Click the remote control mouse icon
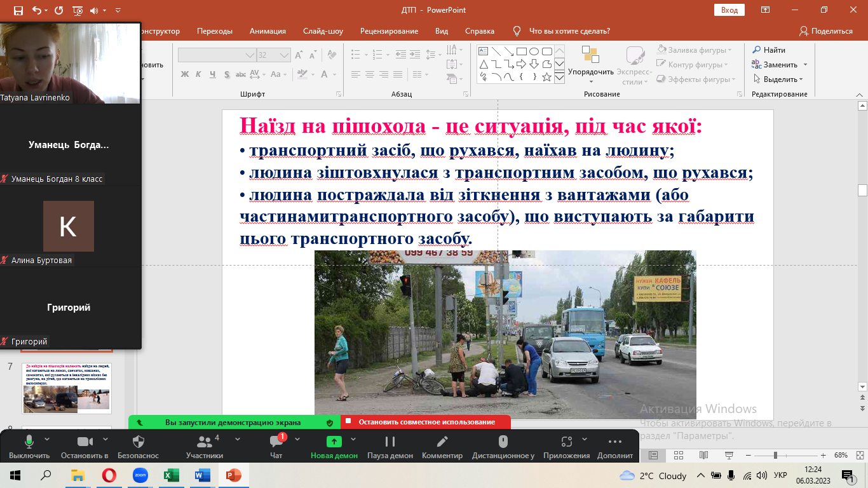868x488 pixels. click(x=503, y=442)
